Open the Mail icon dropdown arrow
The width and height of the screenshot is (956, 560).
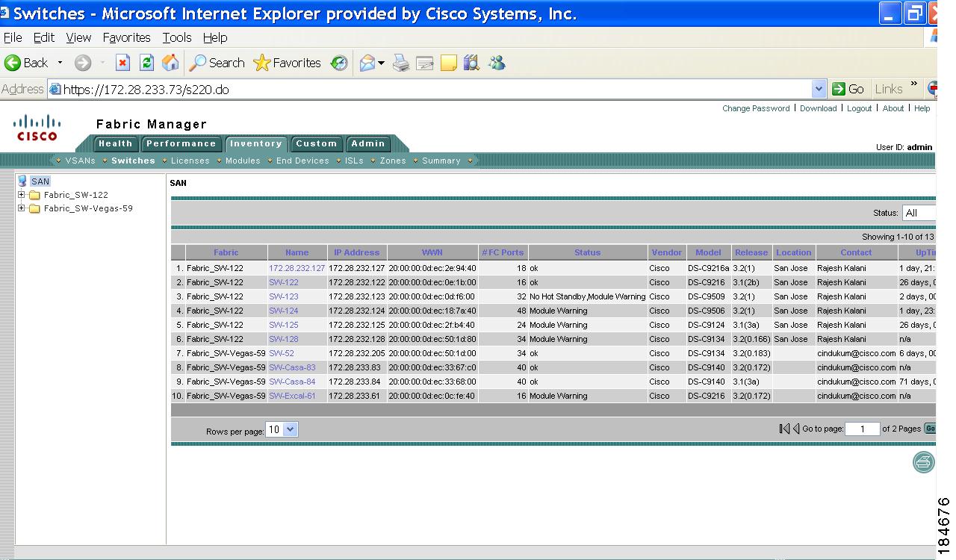pyautogui.click(x=381, y=63)
